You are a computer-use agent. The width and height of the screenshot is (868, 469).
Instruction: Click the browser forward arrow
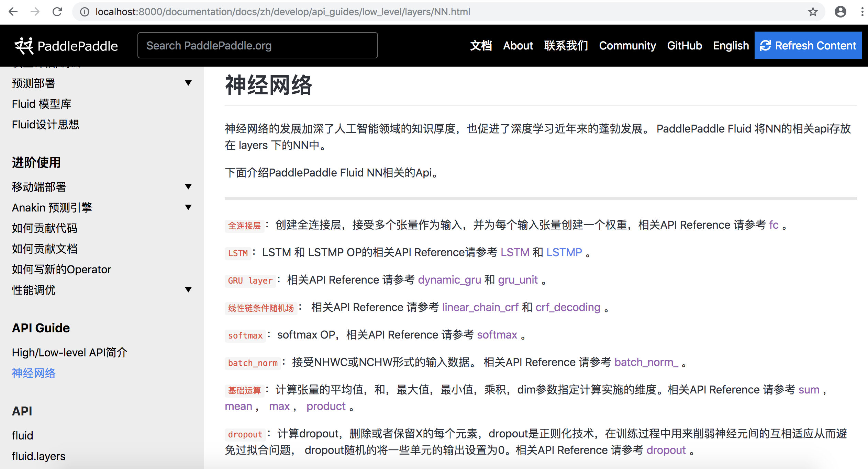click(x=35, y=12)
